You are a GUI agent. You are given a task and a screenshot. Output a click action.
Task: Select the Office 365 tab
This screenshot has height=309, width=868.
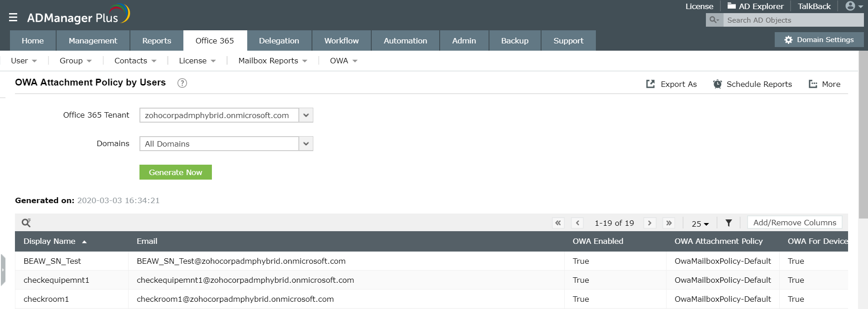[215, 41]
